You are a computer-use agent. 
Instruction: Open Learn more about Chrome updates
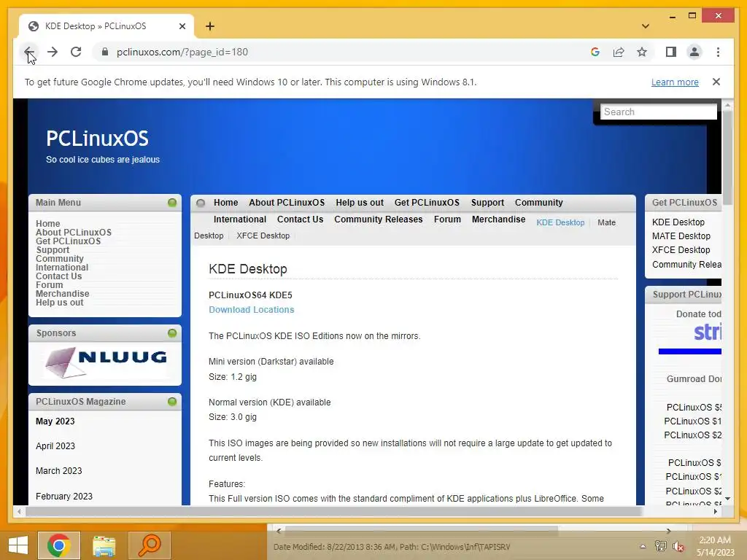[675, 82]
